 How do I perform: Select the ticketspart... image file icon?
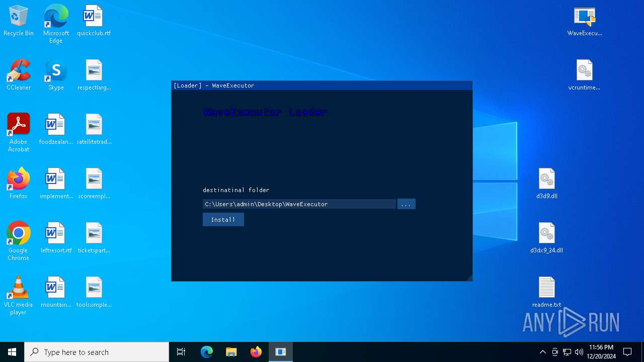click(94, 238)
